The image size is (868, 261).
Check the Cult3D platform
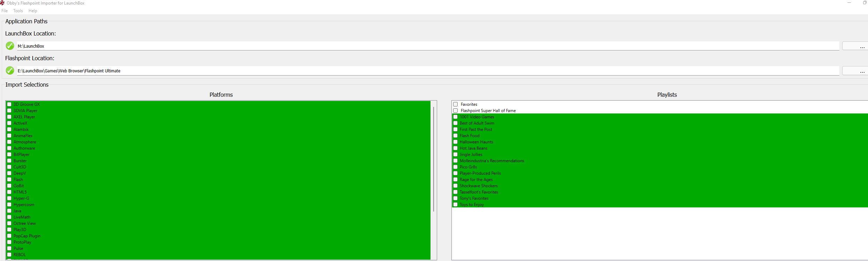pos(9,167)
